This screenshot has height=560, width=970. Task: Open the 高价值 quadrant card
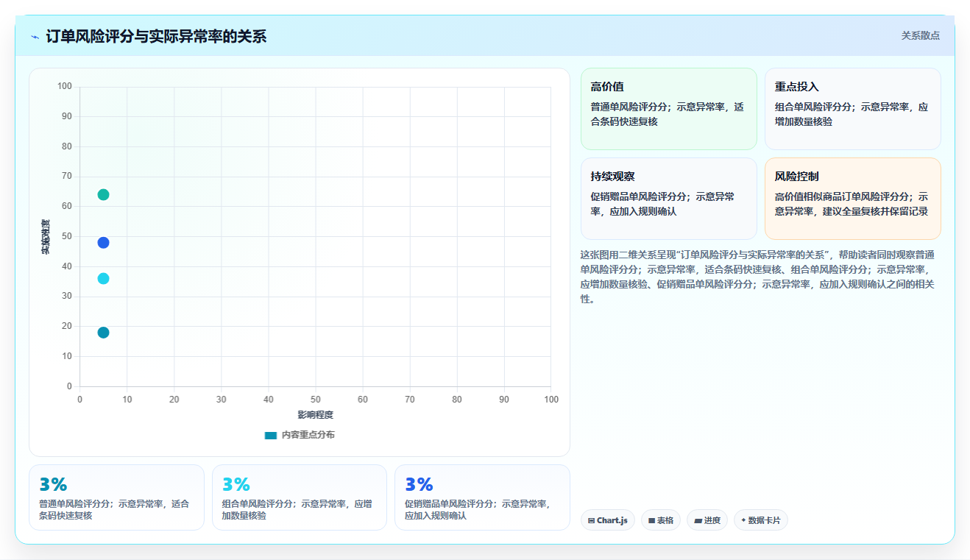[x=669, y=109]
